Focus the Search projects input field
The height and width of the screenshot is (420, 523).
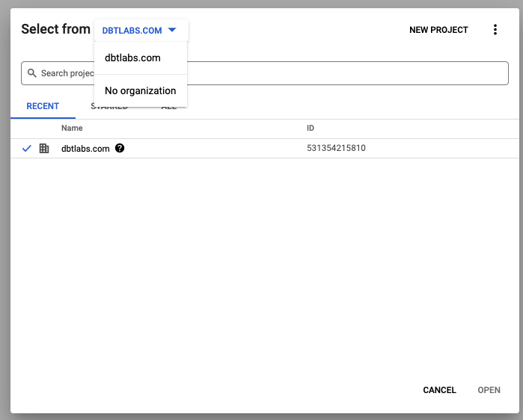tap(265, 73)
